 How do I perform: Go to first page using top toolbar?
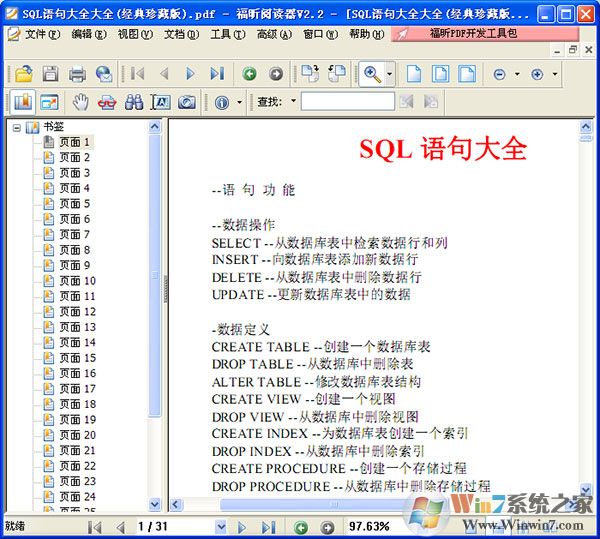tap(137, 73)
